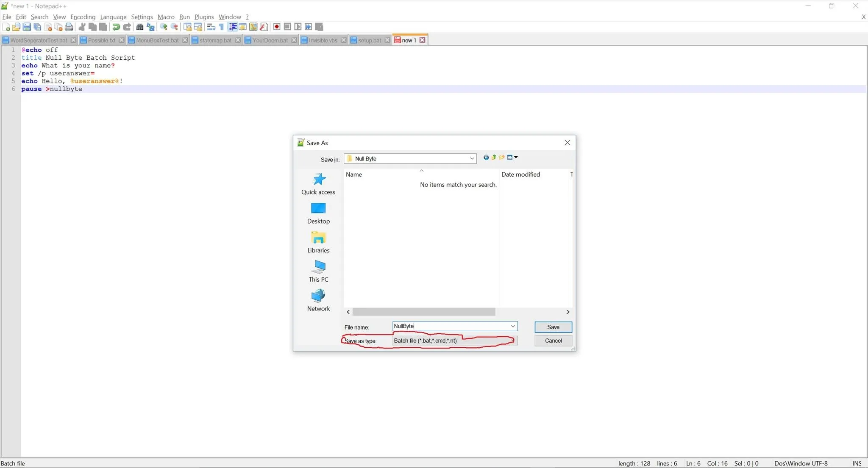Image resolution: width=868 pixels, height=468 pixels.
Task: Expand the Save in Null Byte dropdown
Action: tap(472, 159)
